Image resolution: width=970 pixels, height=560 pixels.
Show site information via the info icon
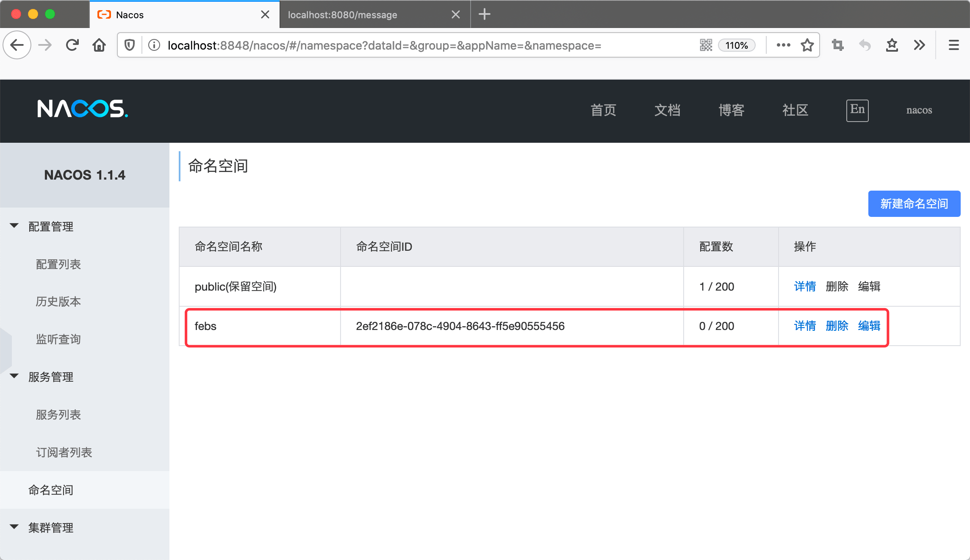tap(154, 45)
